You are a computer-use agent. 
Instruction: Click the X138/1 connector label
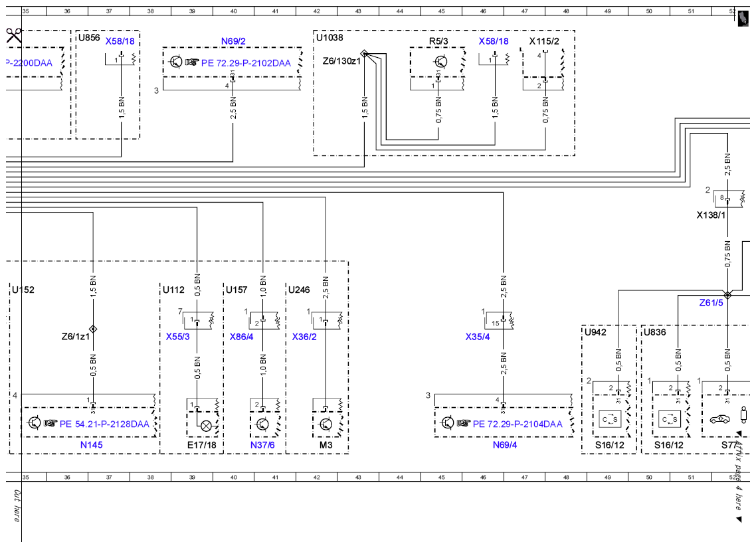tap(711, 215)
